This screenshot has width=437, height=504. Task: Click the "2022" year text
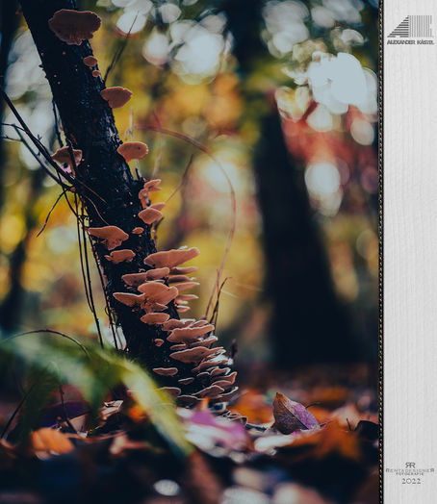(x=411, y=481)
